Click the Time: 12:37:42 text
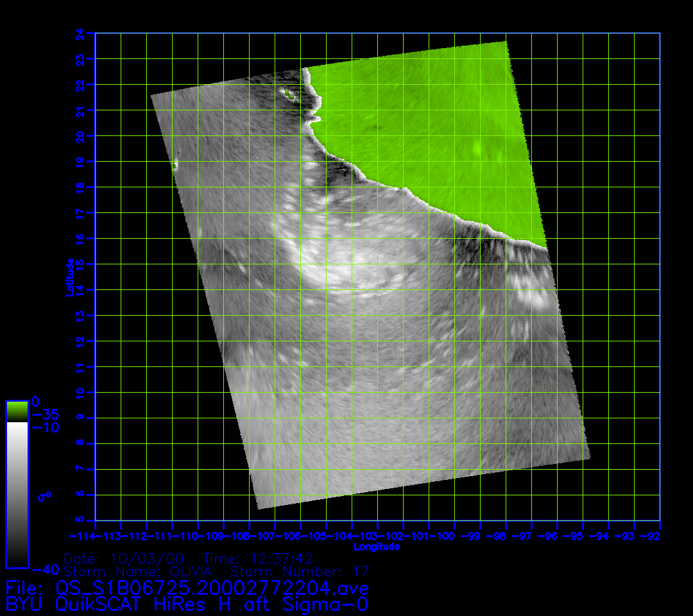 tap(257, 558)
